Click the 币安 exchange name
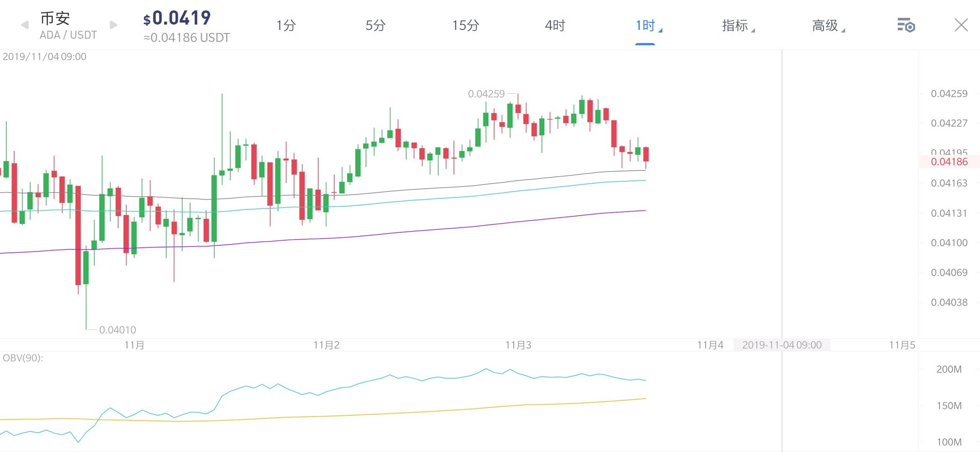The width and height of the screenshot is (980, 452). (x=55, y=18)
